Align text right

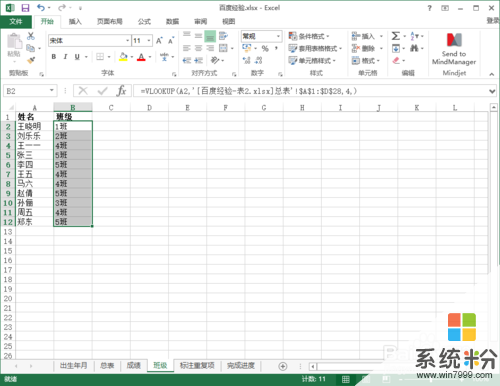pyautogui.click(x=210, y=48)
